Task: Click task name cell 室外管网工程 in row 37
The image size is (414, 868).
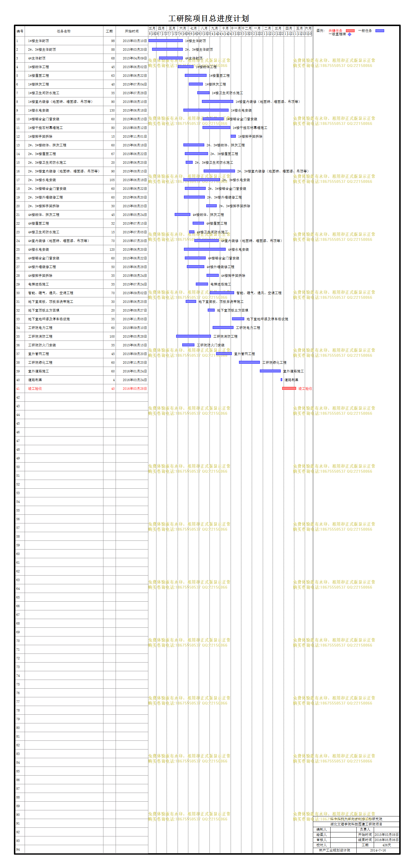Action: coord(64,354)
